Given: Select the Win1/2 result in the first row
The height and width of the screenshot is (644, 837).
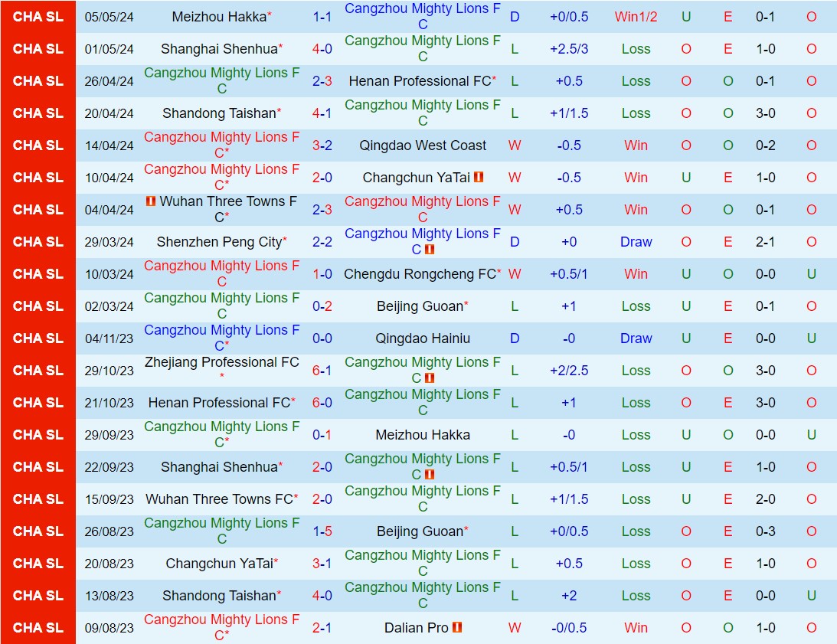Looking at the screenshot, I should coord(636,17).
